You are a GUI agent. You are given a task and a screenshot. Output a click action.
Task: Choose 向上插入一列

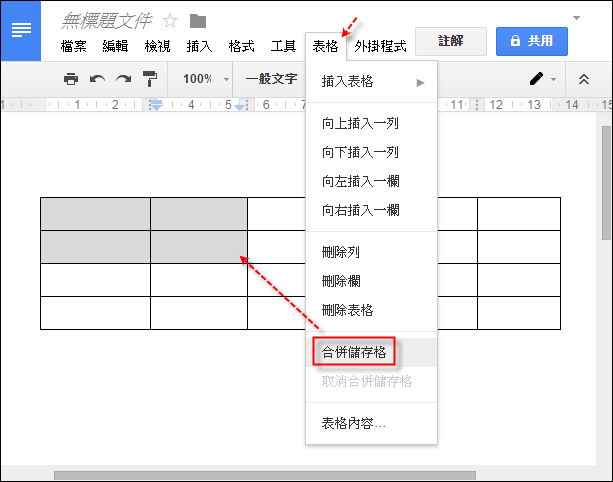pos(371,124)
